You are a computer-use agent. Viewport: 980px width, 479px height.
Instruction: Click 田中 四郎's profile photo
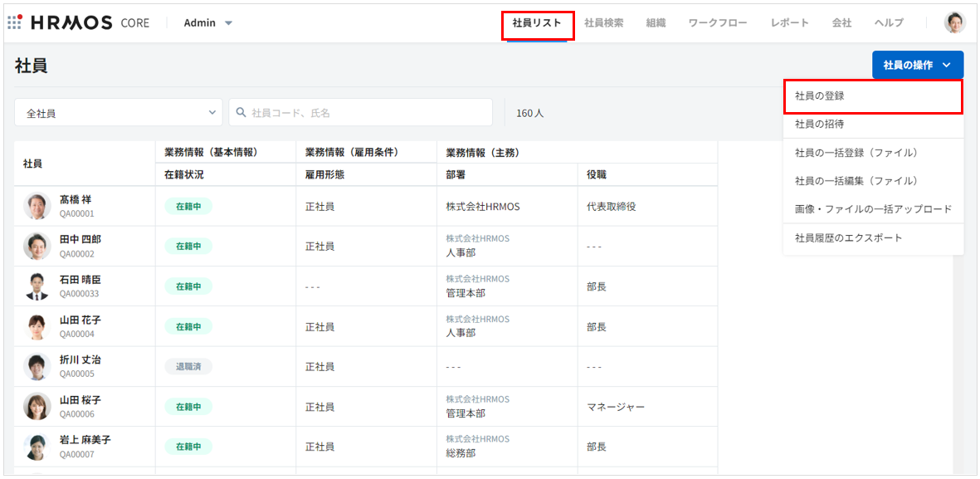coord(37,247)
